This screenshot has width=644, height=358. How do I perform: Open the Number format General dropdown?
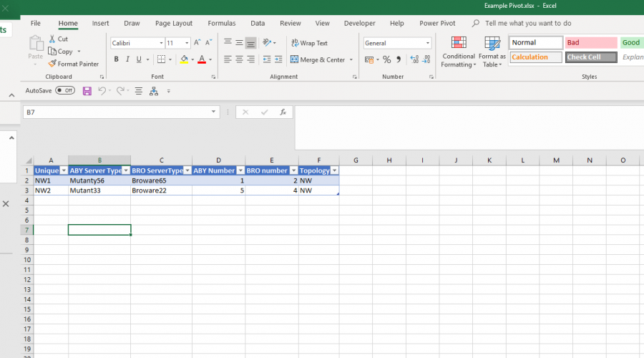(x=428, y=43)
